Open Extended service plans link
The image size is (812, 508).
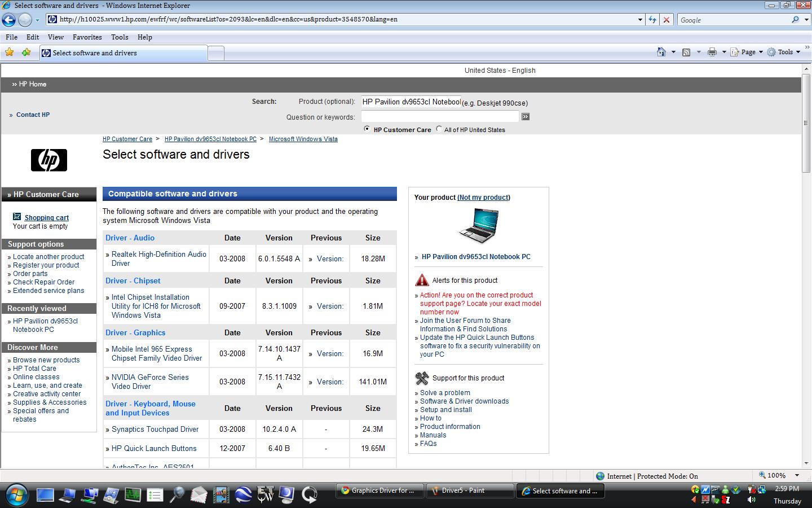[48, 291]
